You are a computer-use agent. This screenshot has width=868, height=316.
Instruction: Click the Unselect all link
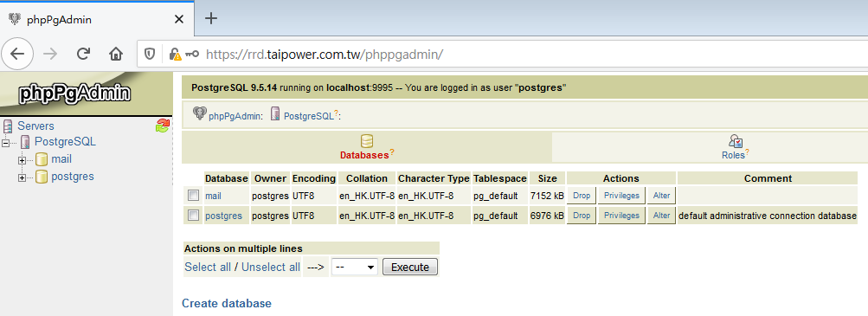(x=271, y=267)
